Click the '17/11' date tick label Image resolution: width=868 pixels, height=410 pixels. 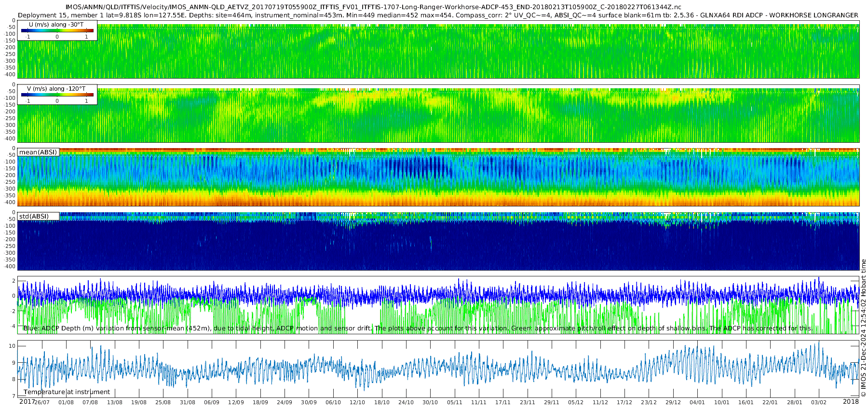point(503,403)
